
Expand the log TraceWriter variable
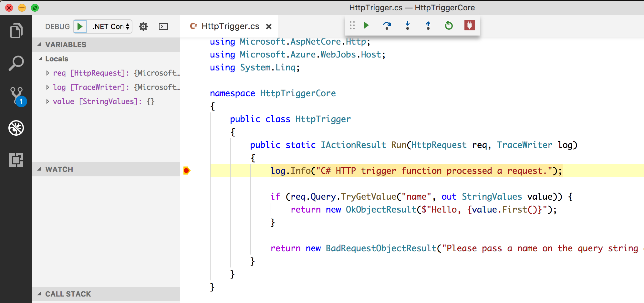click(x=48, y=87)
